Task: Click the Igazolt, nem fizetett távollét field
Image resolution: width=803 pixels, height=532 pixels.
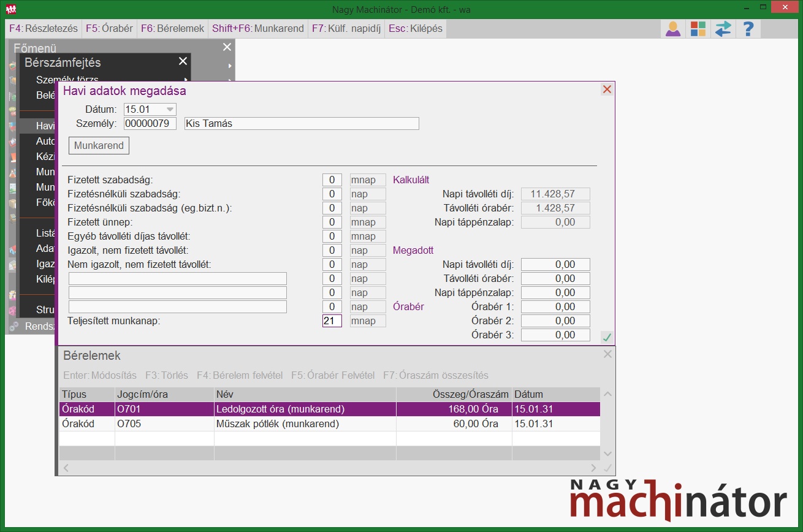Action: (x=332, y=251)
